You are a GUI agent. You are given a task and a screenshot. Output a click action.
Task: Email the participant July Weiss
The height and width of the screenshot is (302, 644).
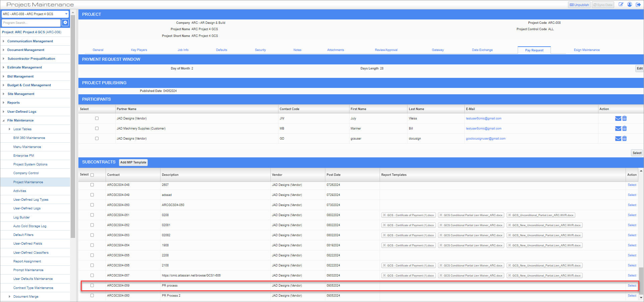(x=618, y=118)
